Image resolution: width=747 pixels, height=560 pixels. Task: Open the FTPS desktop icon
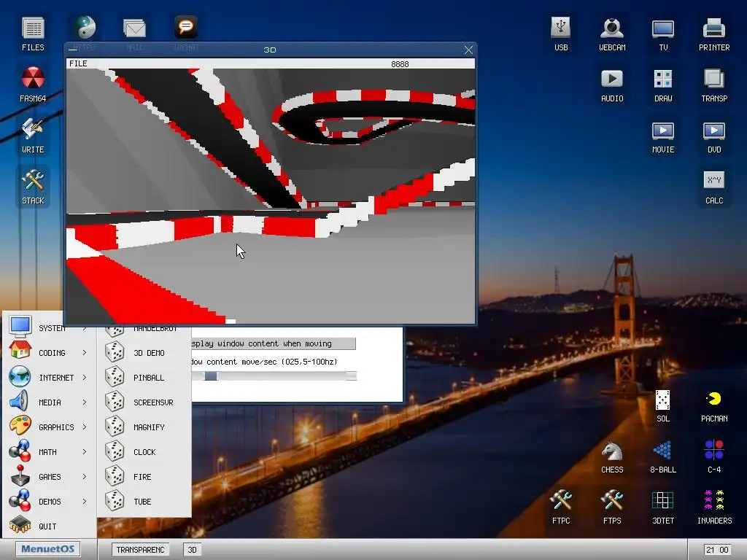click(x=612, y=507)
